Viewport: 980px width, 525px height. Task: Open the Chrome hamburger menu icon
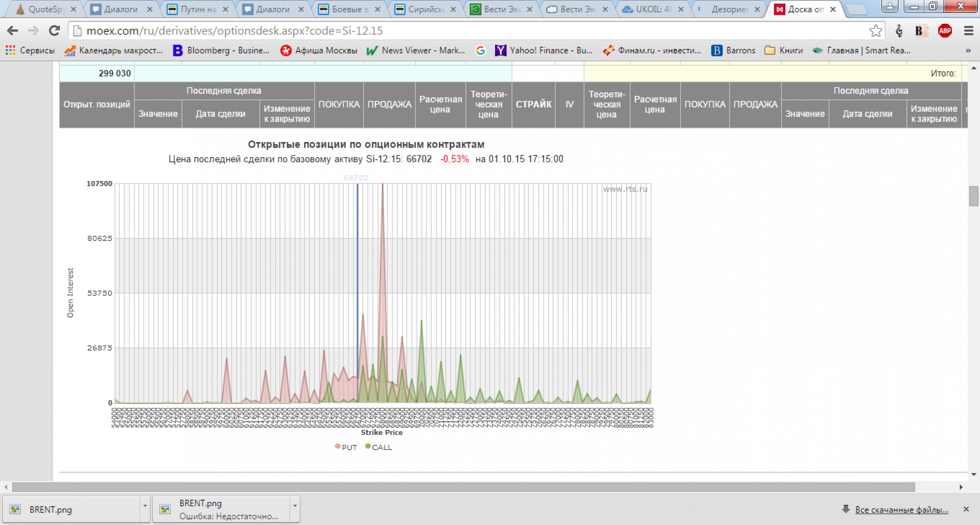pos(969,31)
